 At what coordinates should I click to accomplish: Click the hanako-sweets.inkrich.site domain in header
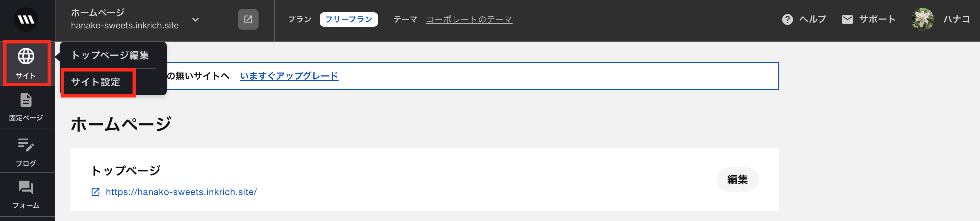click(125, 25)
